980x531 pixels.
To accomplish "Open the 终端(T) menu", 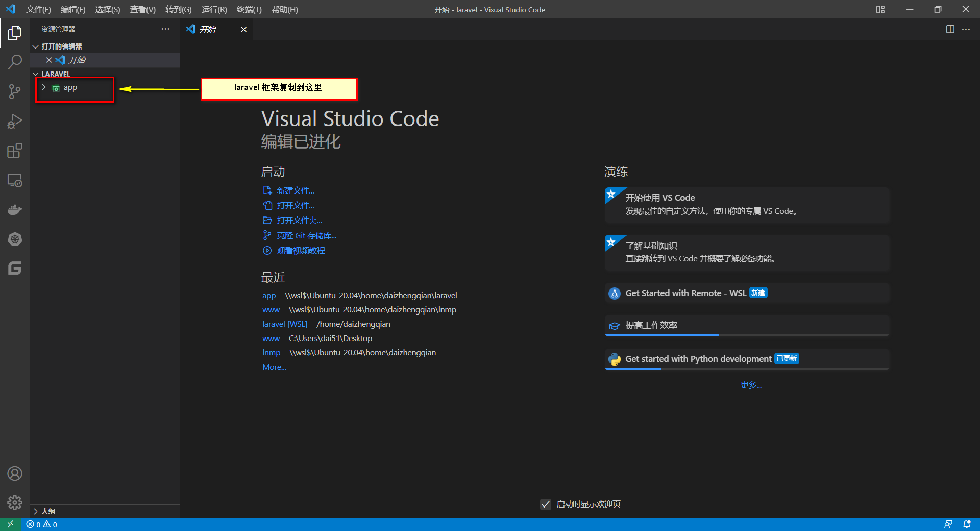I will pyautogui.click(x=250, y=10).
